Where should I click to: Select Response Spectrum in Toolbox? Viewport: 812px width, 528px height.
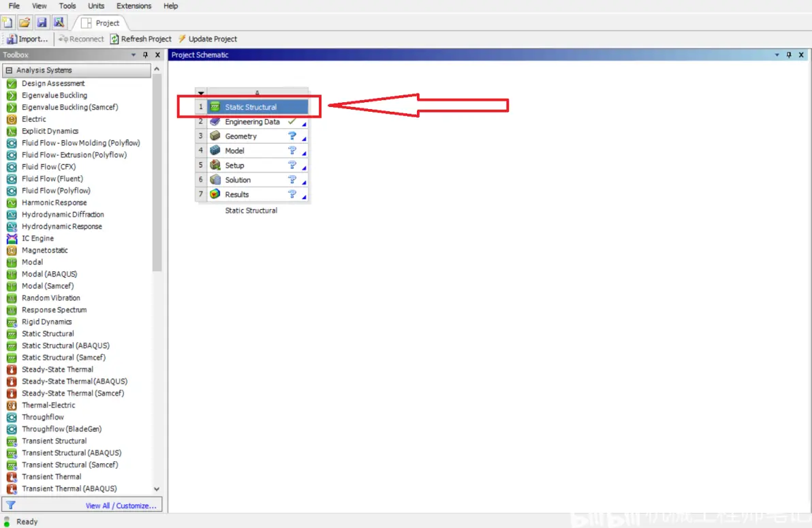click(x=54, y=310)
